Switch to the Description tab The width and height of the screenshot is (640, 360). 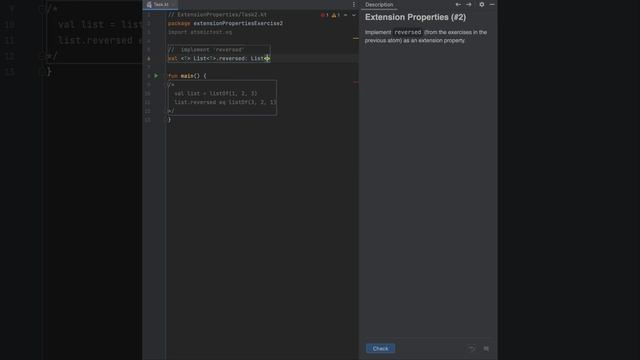coord(379,4)
